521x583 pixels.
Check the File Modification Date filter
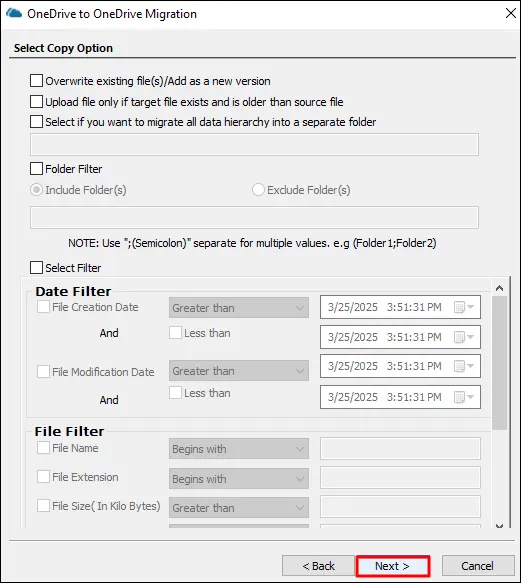coord(43,371)
